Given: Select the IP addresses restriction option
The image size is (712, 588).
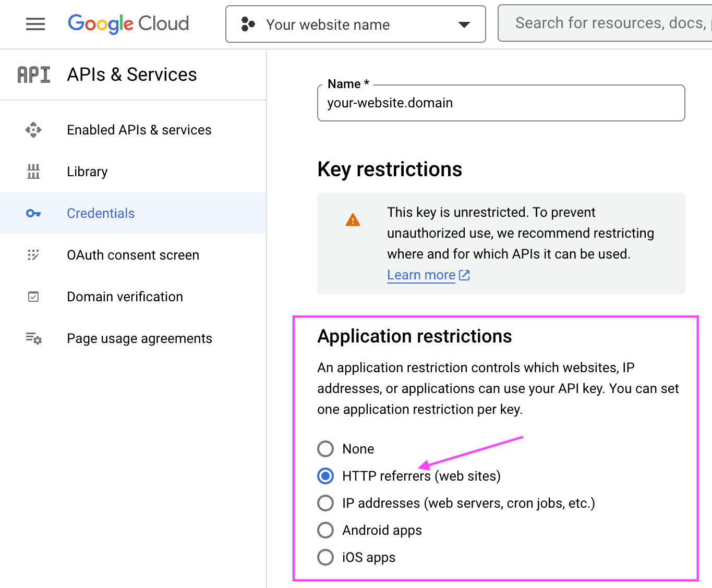Looking at the screenshot, I should [x=325, y=503].
